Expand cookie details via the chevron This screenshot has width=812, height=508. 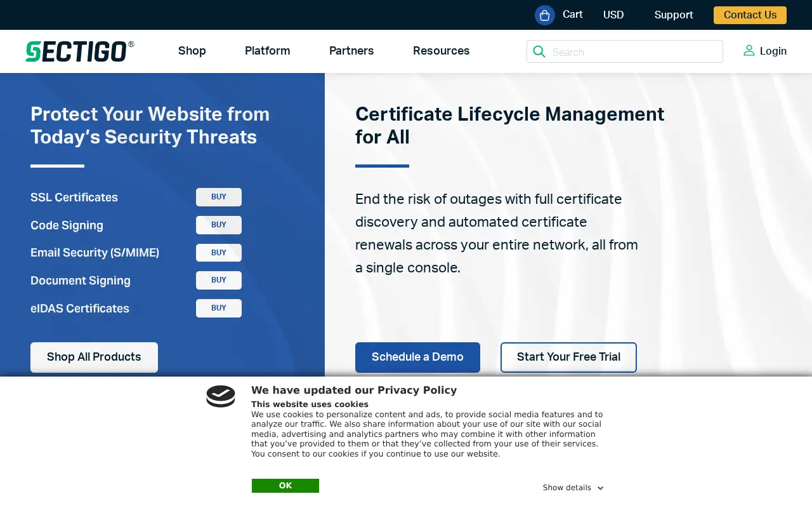click(600, 488)
